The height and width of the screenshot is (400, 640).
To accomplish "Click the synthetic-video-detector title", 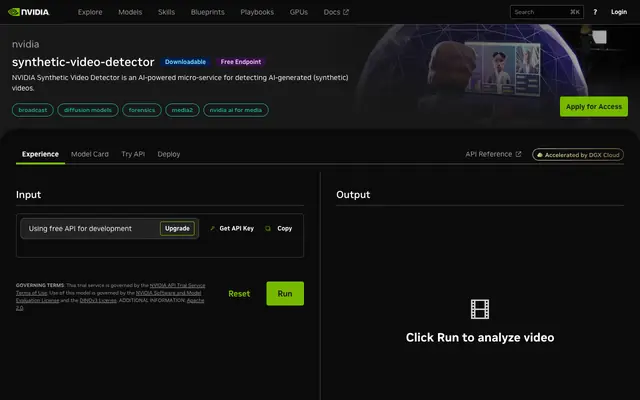I will [83, 62].
